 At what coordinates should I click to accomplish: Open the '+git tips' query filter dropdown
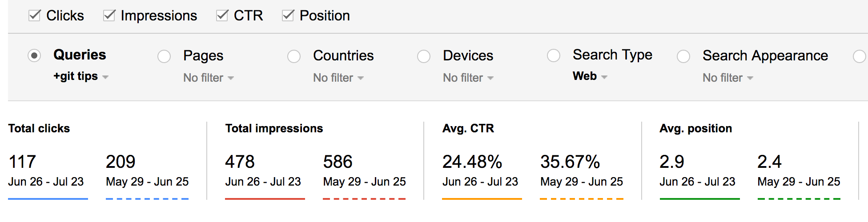pos(80,76)
